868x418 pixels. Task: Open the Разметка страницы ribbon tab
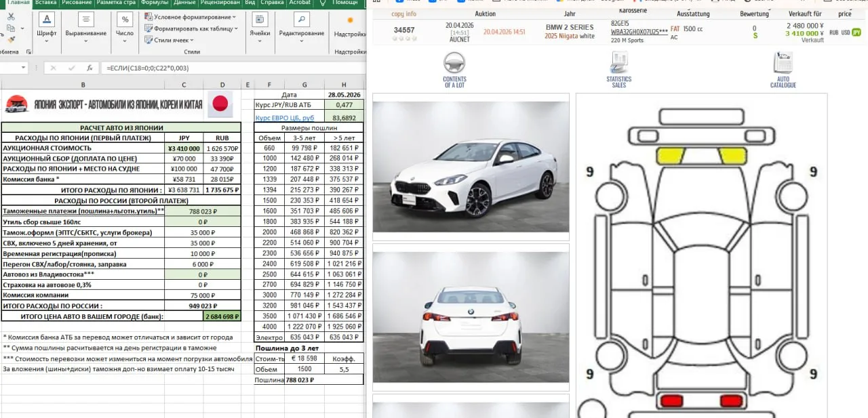115,3
